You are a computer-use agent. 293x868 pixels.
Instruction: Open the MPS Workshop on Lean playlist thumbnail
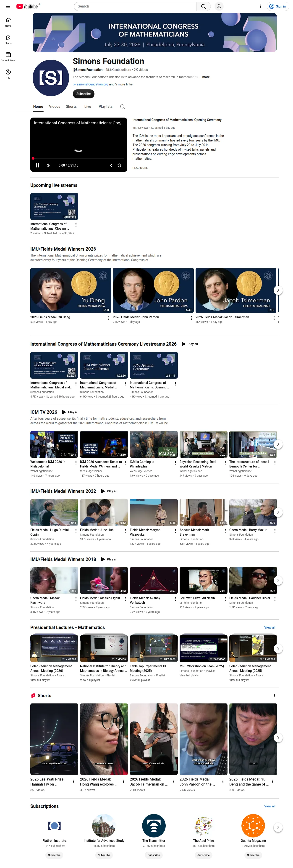click(204, 648)
